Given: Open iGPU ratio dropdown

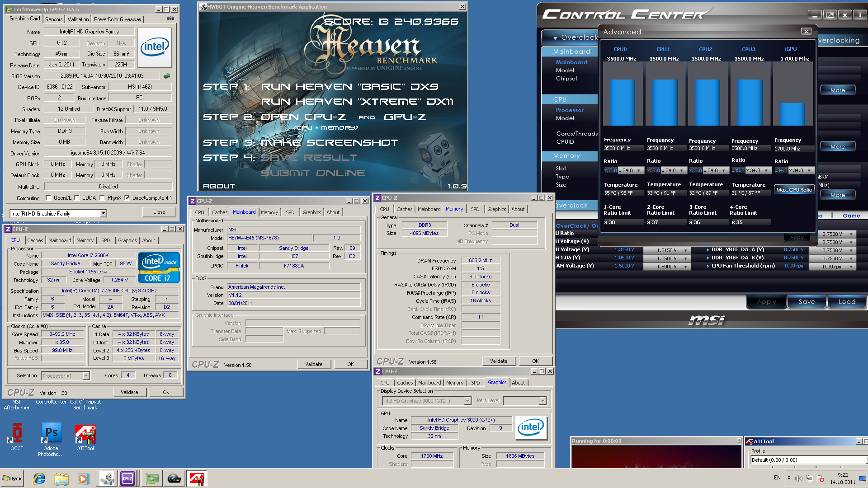Looking at the screenshot, I should [x=809, y=171].
